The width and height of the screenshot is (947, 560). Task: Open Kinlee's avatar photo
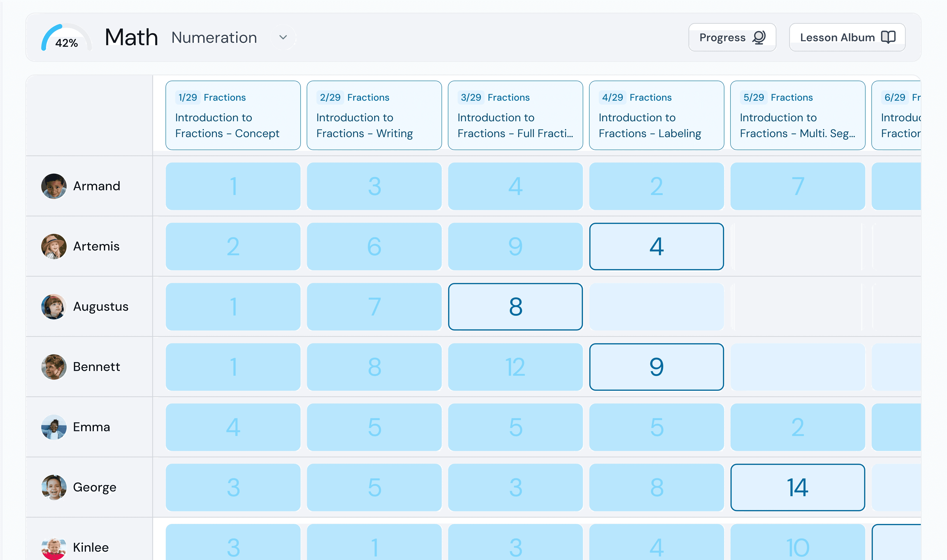coord(54,548)
